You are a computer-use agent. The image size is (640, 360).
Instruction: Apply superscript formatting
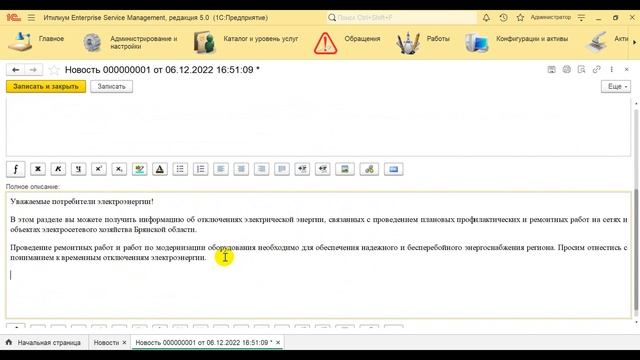click(x=99, y=169)
